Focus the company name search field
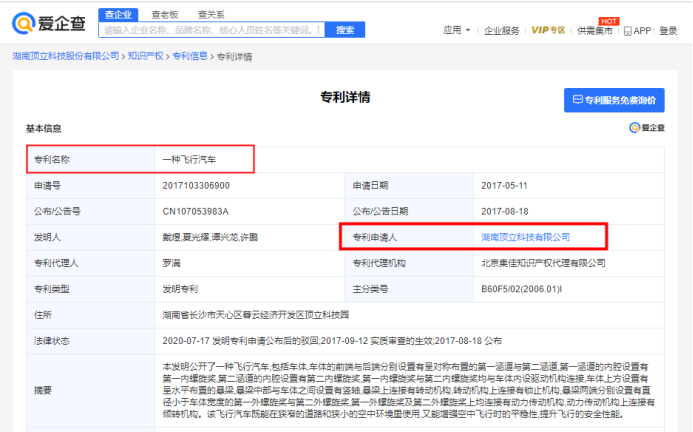The width and height of the screenshot is (693, 432). 212,30
